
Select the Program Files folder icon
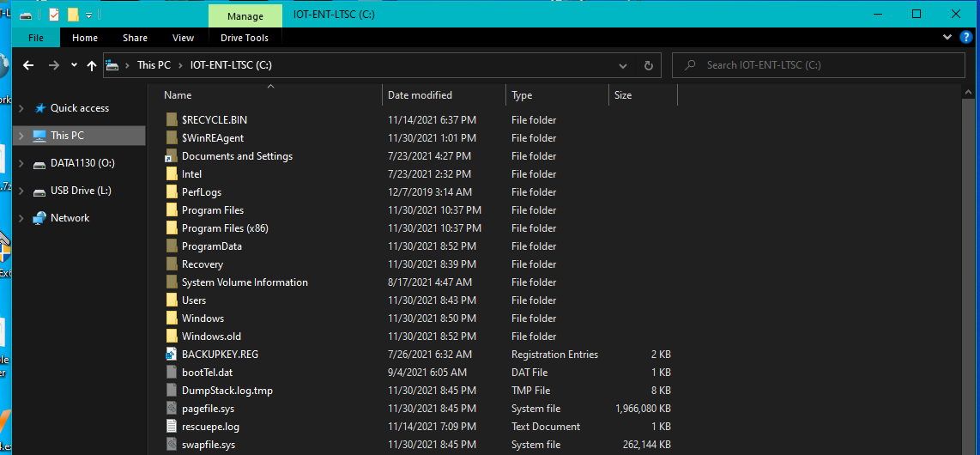coord(172,210)
